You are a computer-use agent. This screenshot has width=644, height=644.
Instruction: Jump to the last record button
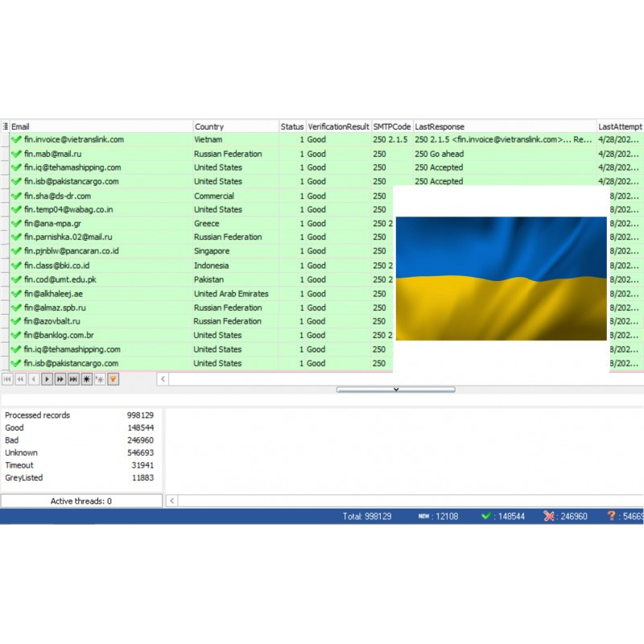point(73,378)
